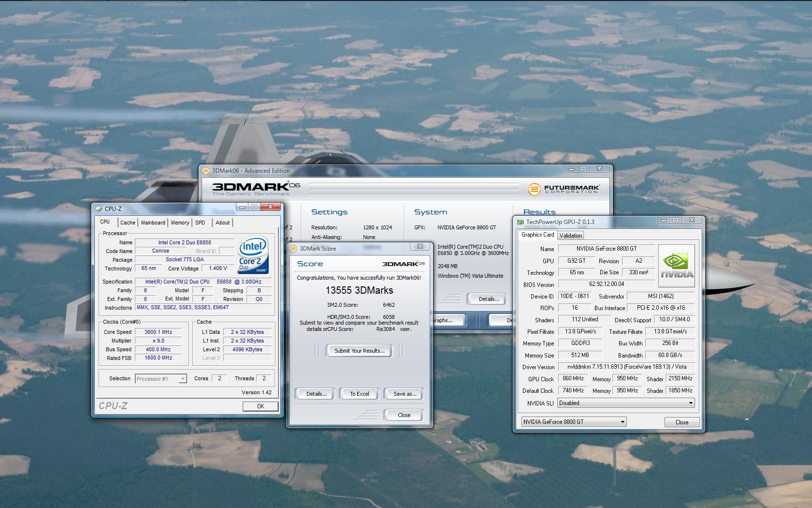The width and height of the screenshot is (812, 508).
Task: Open the NVIDIA SLI dropdown
Action: tap(626, 403)
